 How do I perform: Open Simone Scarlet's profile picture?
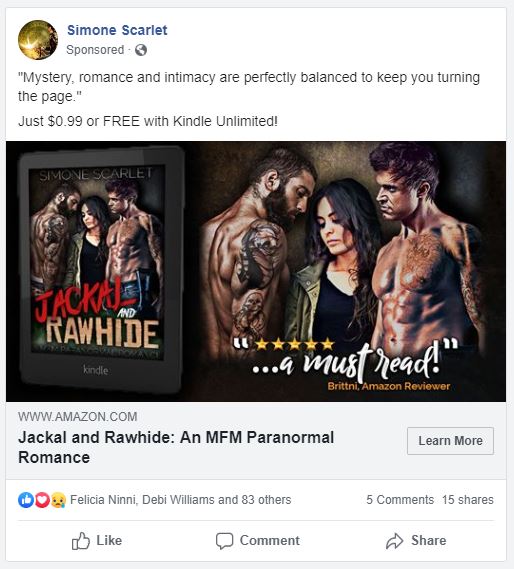[x=38, y=40]
